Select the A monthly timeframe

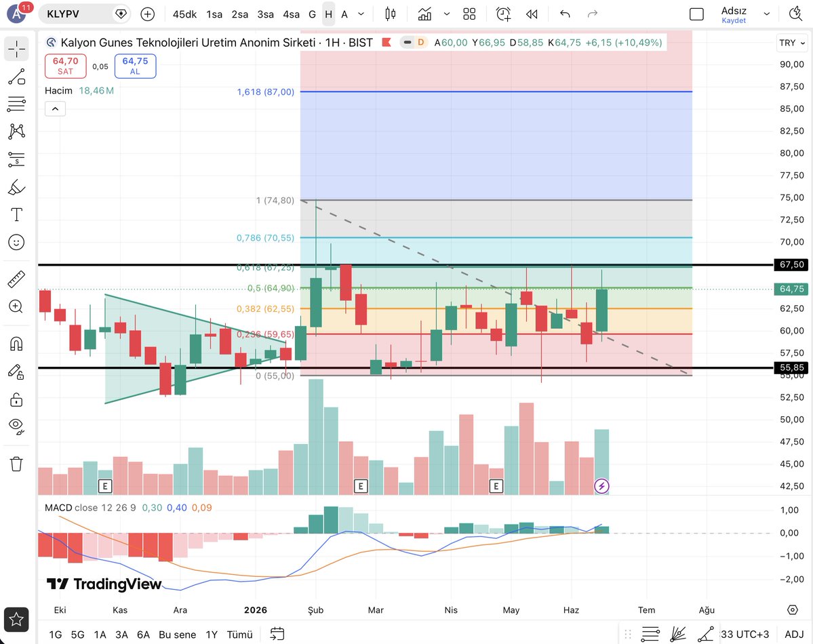pyautogui.click(x=344, y=14)
